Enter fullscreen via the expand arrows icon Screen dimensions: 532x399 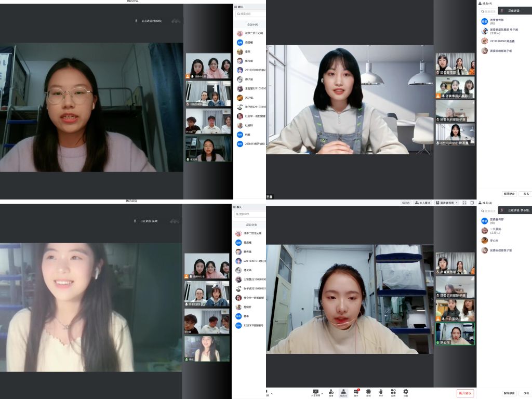click(464, 203)
